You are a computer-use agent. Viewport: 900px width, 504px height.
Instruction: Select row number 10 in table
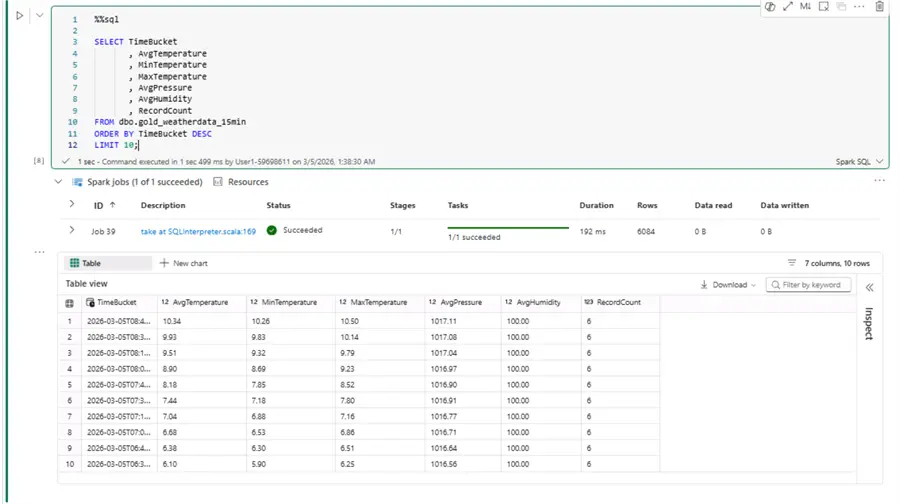pyautogui.click(x=70, y=464)
